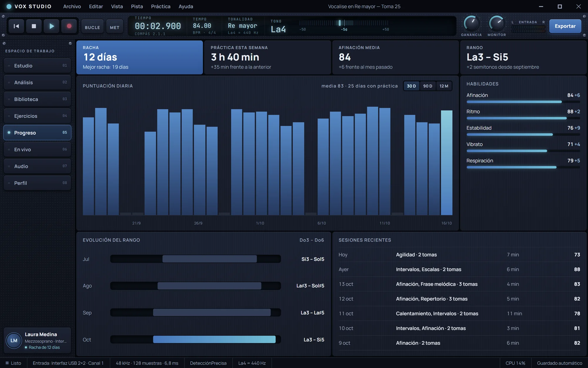Click the highlighted 16/10 score bar

coord(447,163)
